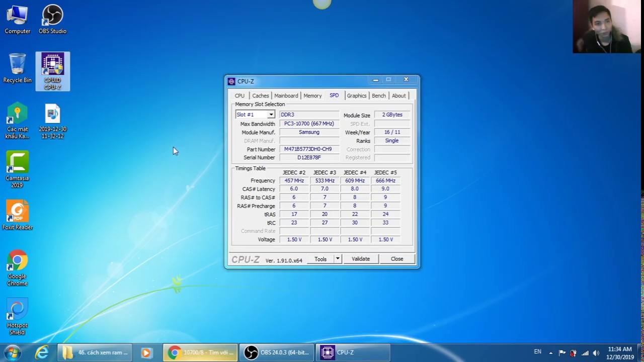Image resolution: width=644 pixels, height=362 pixels.
Task: Minimize the CPU-Z window
Action: tap(375, 80)
